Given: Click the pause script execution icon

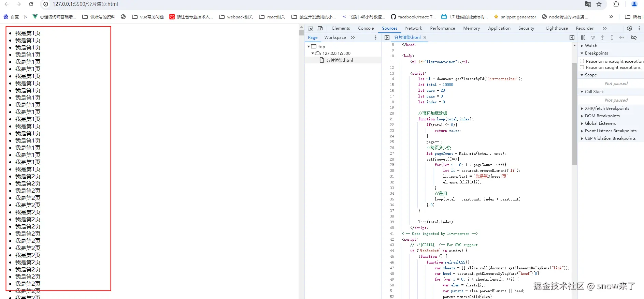Looking at the screenshot, I should tap(583, 38).
